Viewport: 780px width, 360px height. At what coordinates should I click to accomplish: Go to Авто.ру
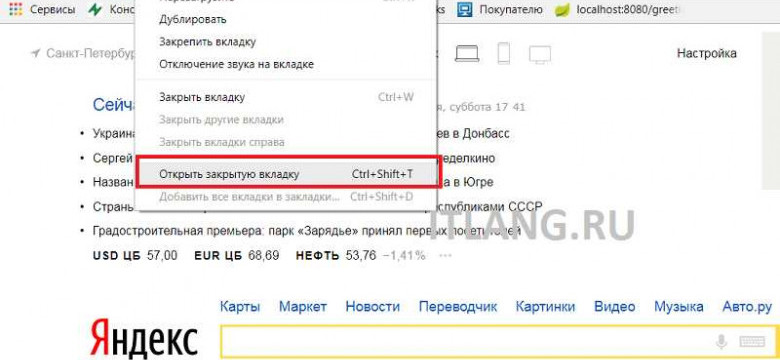[x=747, y=307]
